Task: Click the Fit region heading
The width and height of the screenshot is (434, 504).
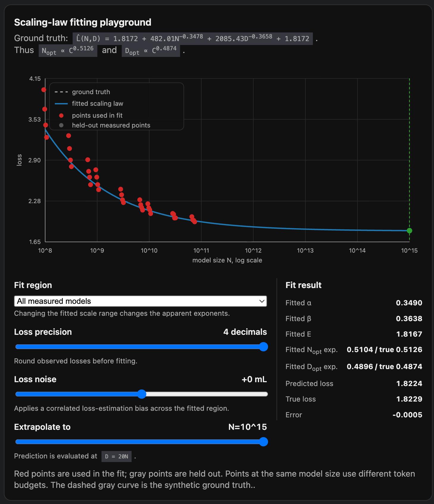Action: coord(33,285)
